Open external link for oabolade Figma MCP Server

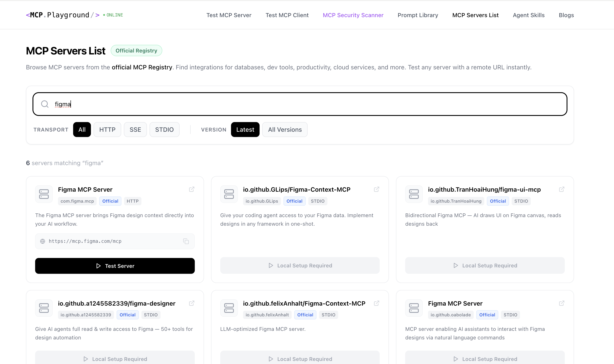pos(562,303)
